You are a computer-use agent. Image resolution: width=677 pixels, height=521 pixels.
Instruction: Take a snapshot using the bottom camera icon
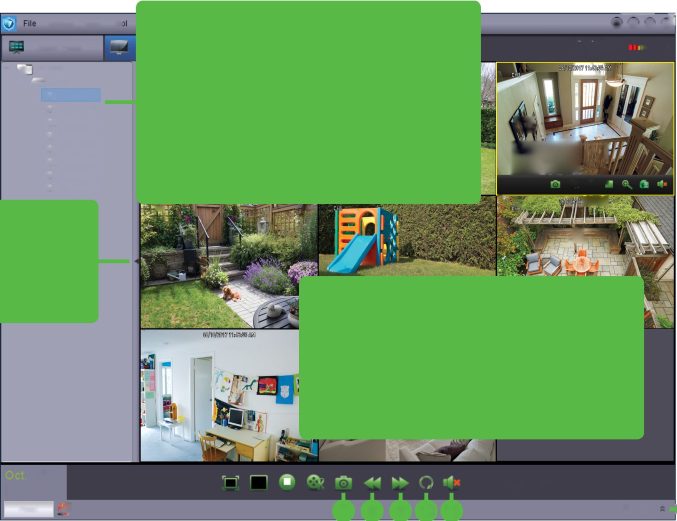343,482
